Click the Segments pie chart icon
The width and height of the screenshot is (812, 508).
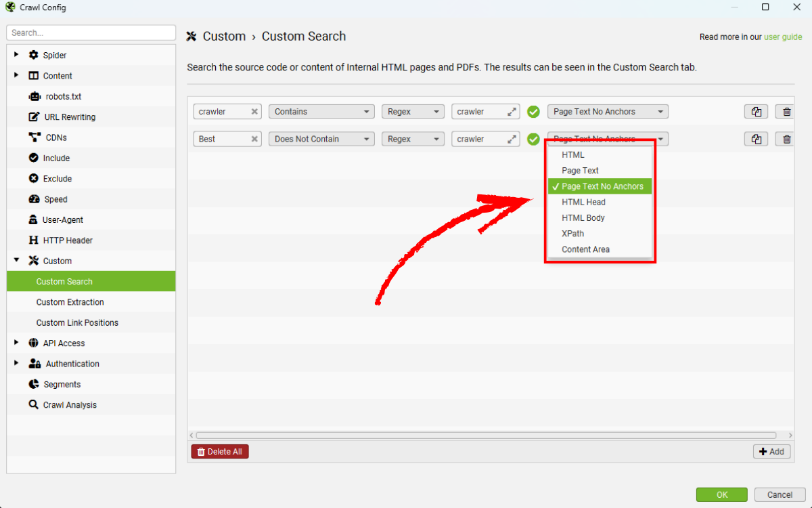point(34,384)
